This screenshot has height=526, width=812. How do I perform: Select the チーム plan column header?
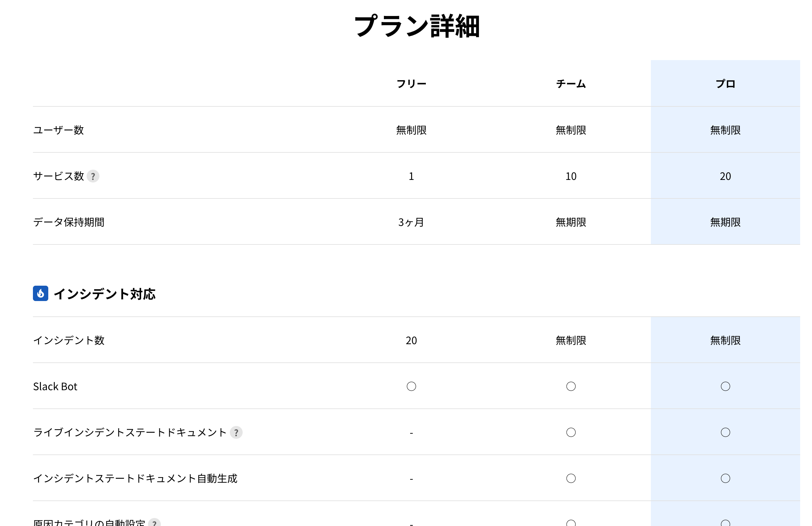coord(571,84)
